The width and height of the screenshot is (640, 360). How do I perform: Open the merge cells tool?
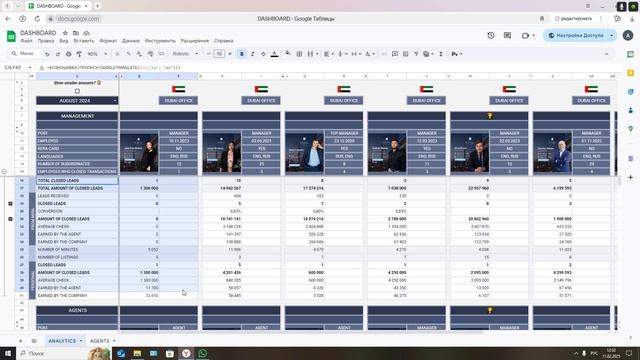click(x=310, y=54)
